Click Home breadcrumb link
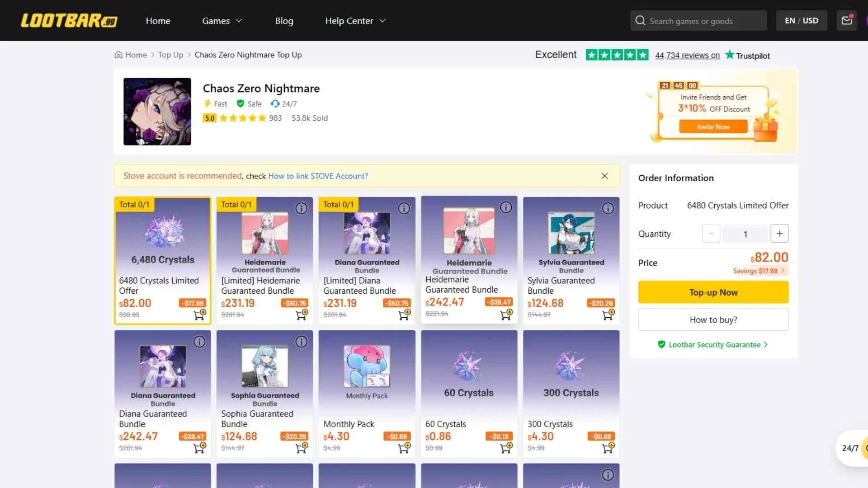Viewport: 868px width, 488px height. (136, 55)
